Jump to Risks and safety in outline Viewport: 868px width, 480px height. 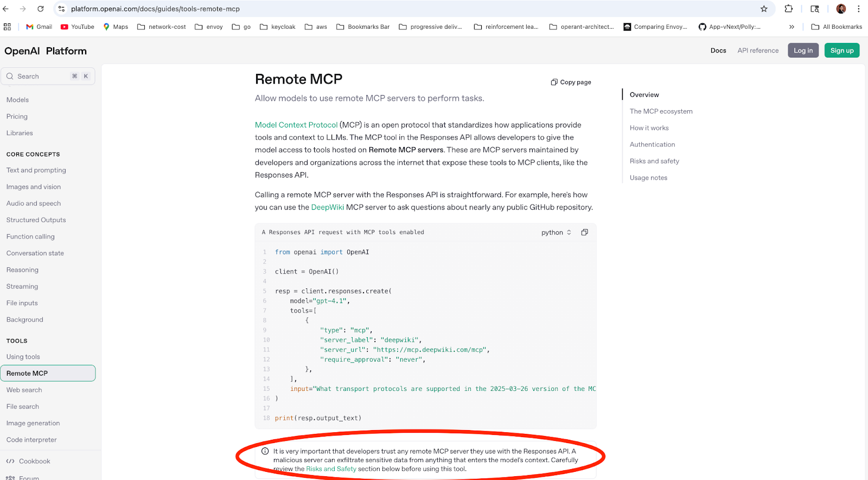click(x=654, y=161)
